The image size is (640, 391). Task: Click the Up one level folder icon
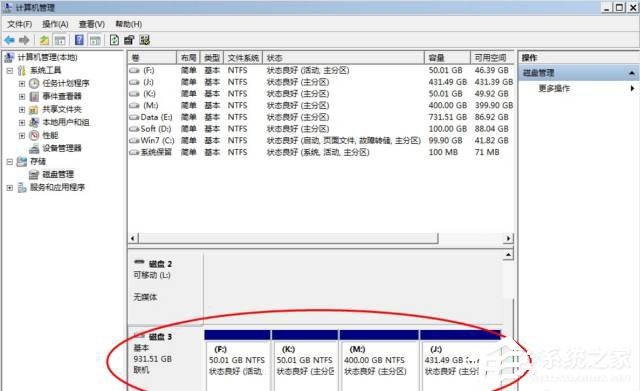click(44, 40)
